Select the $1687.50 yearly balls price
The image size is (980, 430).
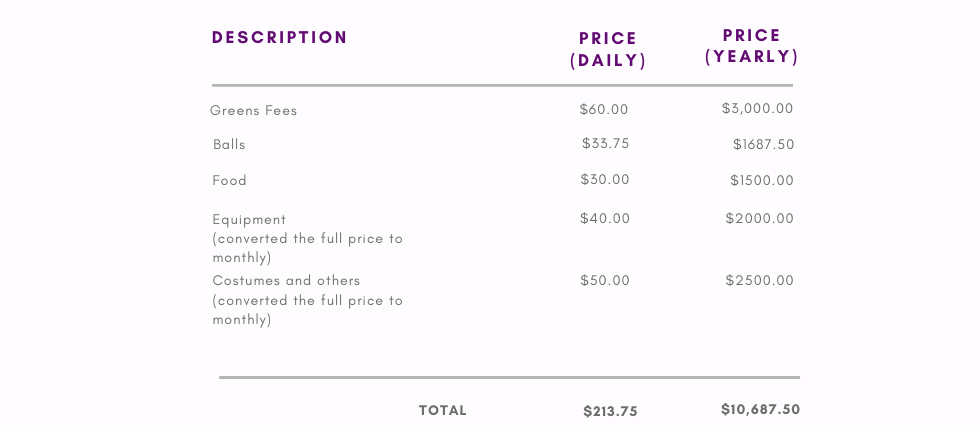[x=764, y=144]
